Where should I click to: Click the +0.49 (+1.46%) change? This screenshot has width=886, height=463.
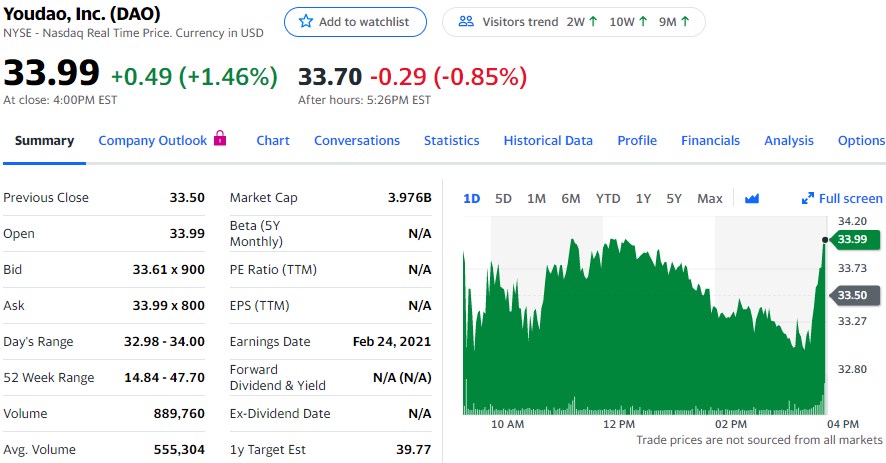194,77
